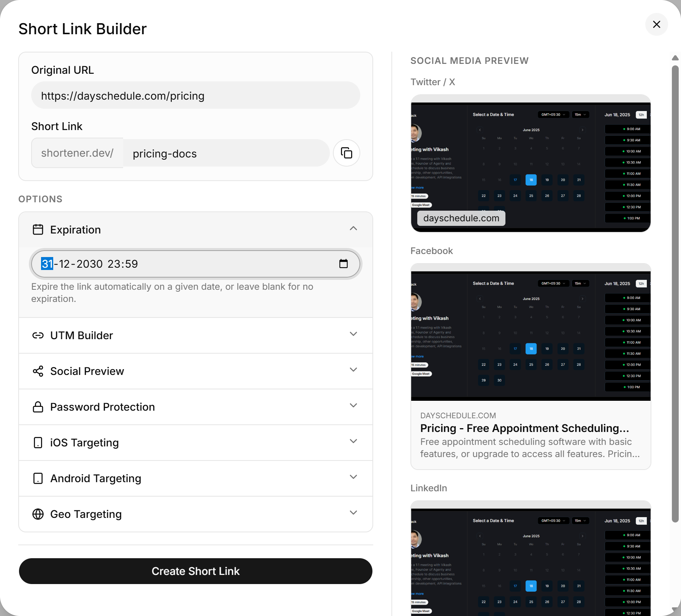681x616 pixels.
Task: Collapse the Expiration section chevron
Action: tap(353, 228)
